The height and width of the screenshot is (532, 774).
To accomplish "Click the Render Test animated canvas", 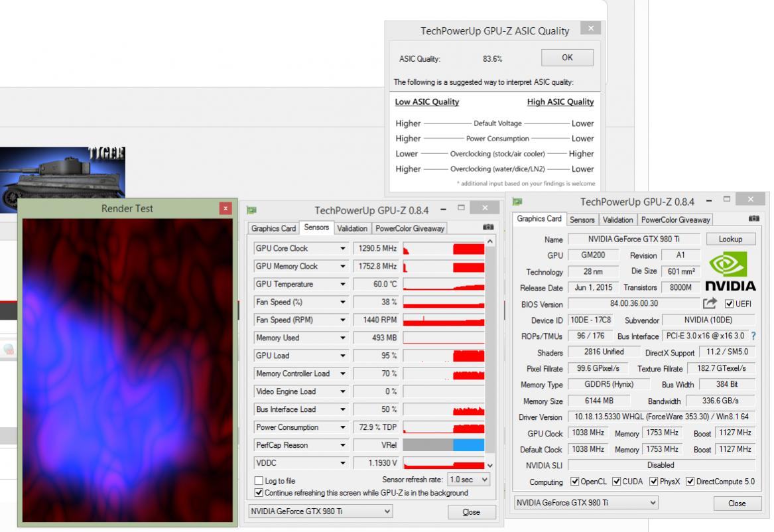I will tap(127, 370).
